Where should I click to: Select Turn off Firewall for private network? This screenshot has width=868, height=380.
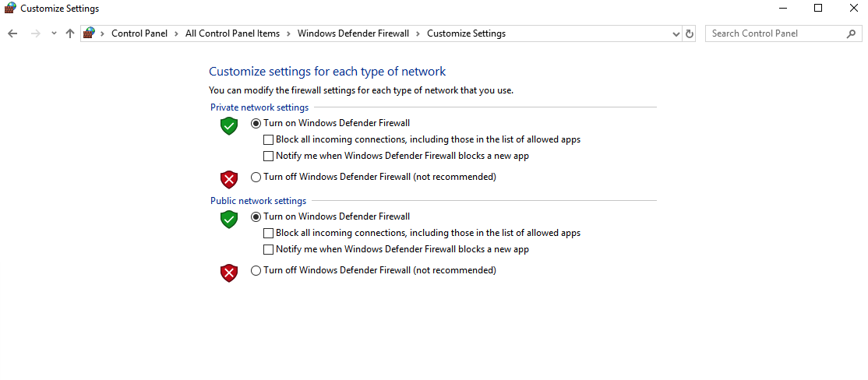click(256, 177)
